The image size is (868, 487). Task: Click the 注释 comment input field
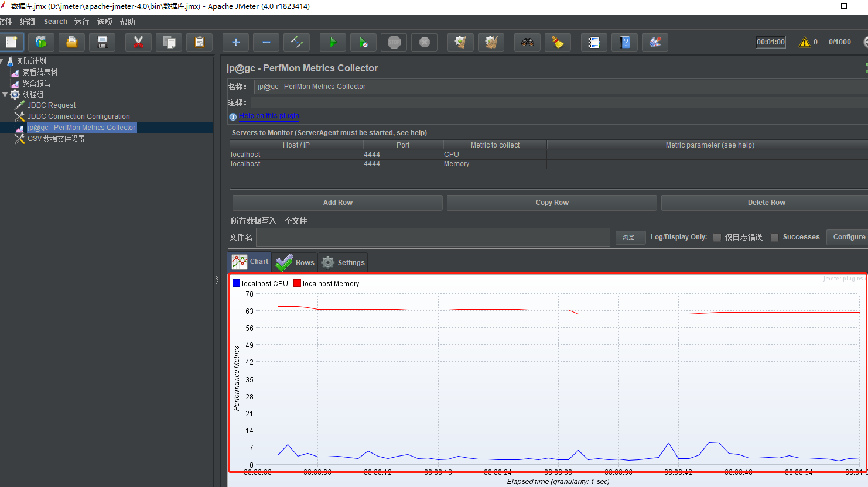(x=559, y=102)
